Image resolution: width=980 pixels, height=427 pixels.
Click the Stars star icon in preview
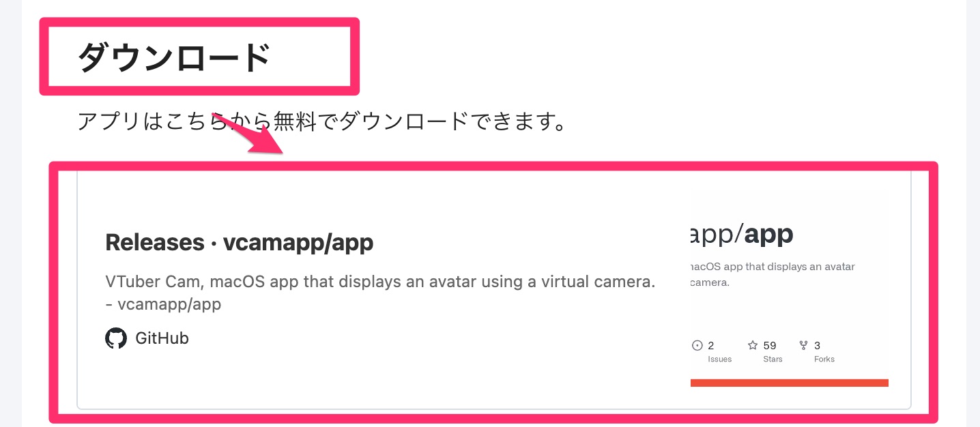[753, 345]
